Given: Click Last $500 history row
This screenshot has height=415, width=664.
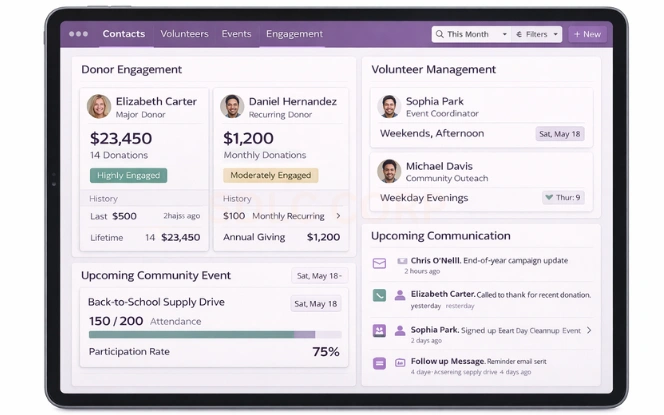Looking at the screenshot, I should pos(144,216).
